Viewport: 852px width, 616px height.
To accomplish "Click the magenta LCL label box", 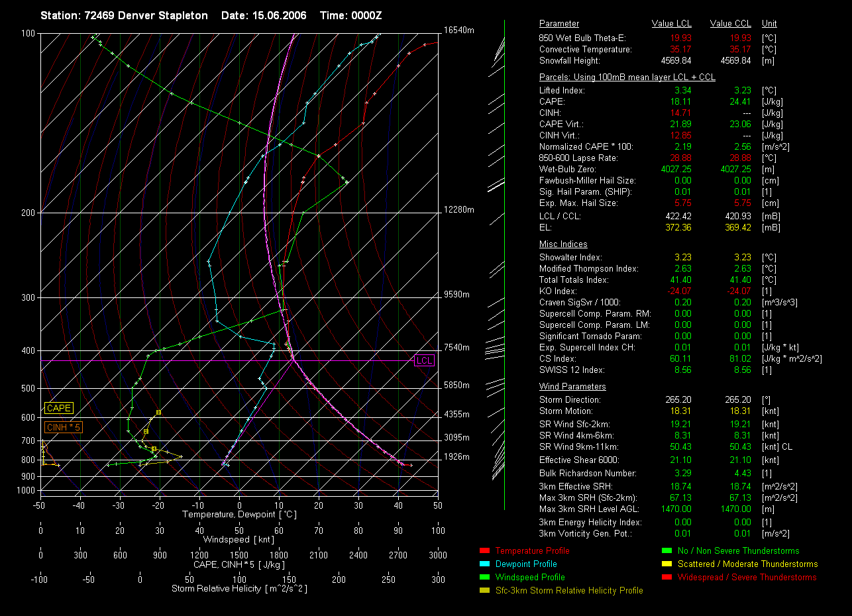I will click(x=424, y=361).
